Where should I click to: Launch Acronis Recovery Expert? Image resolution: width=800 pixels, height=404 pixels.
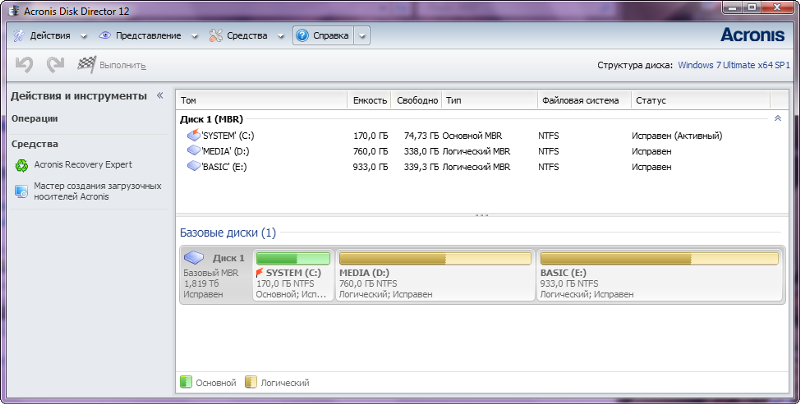[x=83, y=165]
